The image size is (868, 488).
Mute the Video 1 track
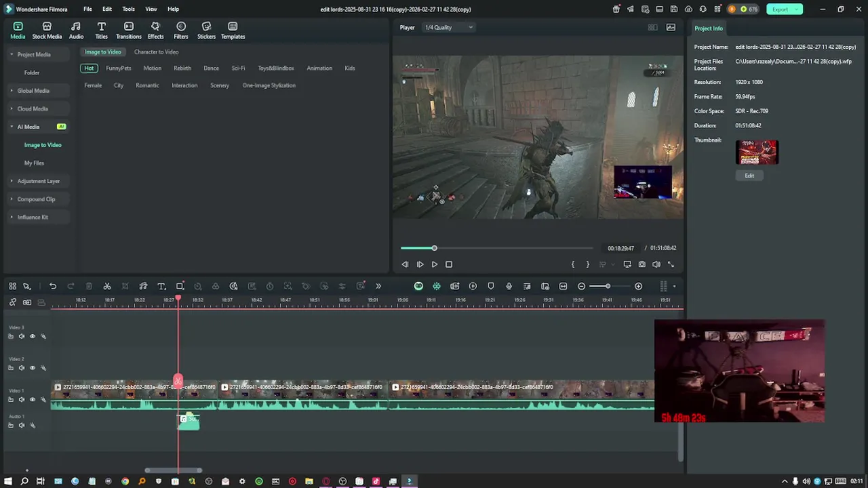click(x=21, y=400)
